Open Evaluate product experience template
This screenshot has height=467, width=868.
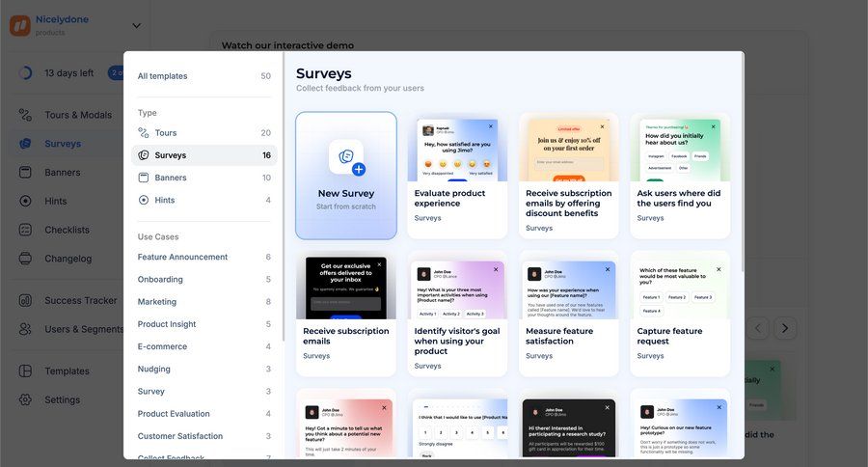457,198
